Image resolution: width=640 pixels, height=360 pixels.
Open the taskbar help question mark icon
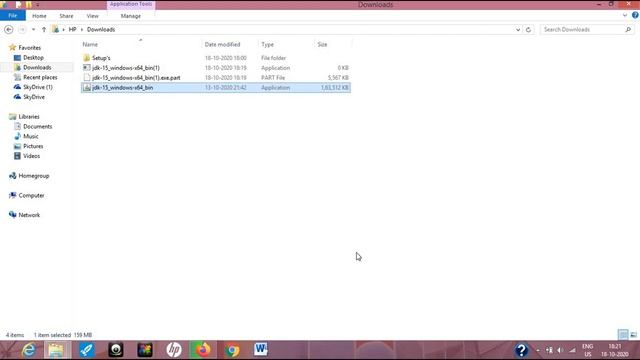pyautogui.click(x=521, y=350)
